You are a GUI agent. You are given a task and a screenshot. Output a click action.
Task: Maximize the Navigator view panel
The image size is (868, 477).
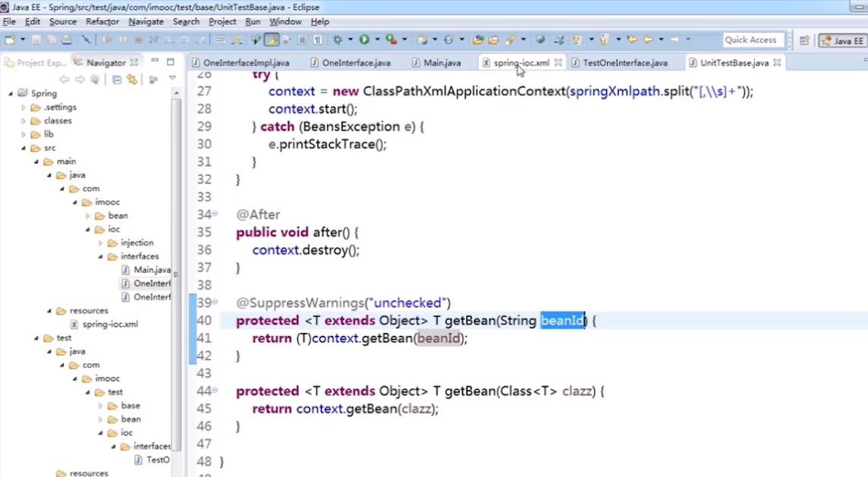tap(171, 61)
